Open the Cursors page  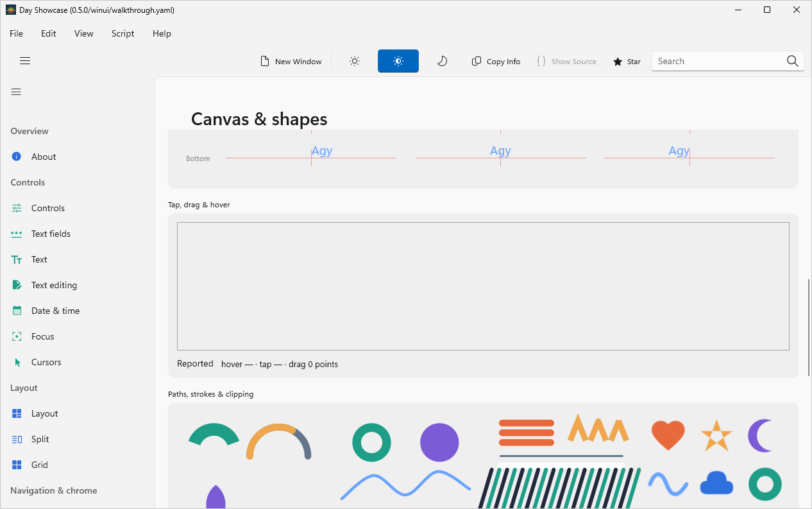[x=78, y=362]
